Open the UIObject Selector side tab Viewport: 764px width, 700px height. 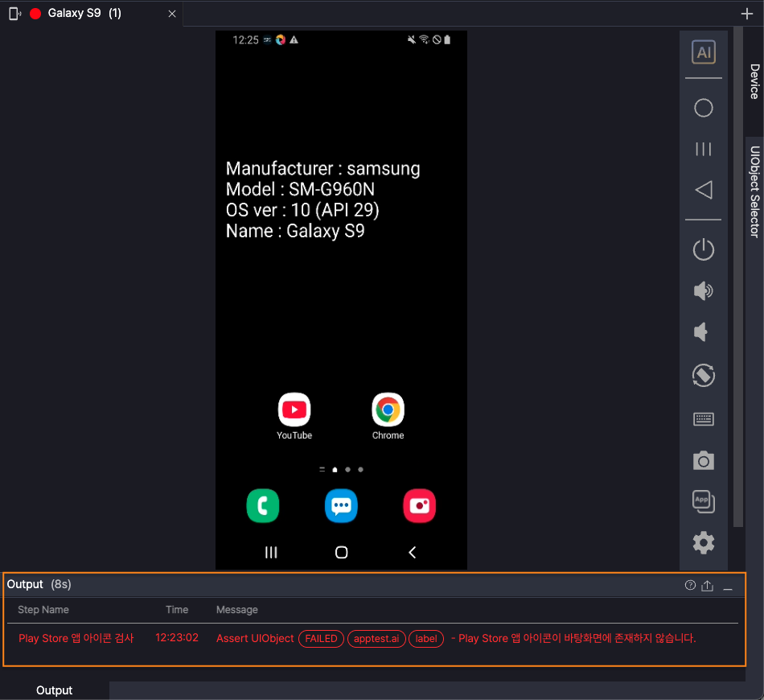754,191
